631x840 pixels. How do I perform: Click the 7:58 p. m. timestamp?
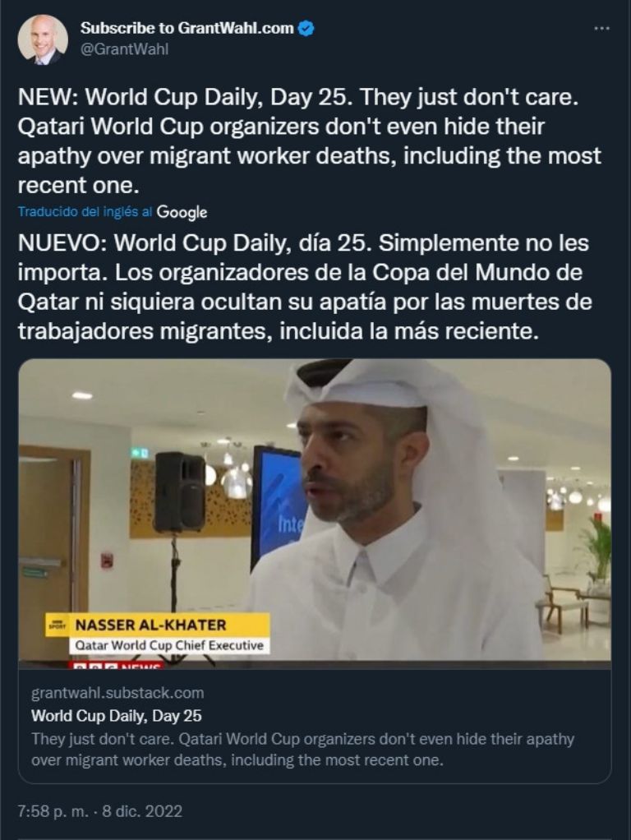click(53, 811)
